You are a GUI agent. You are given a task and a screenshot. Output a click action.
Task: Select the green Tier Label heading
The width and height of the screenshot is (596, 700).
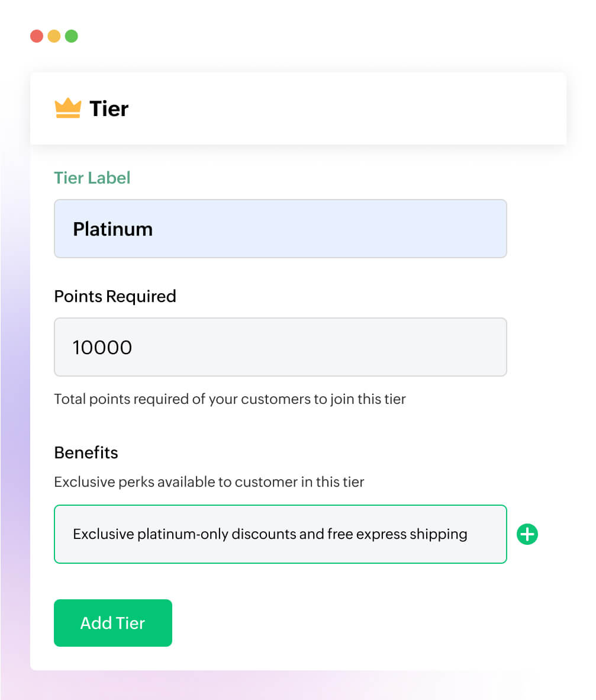92,178
